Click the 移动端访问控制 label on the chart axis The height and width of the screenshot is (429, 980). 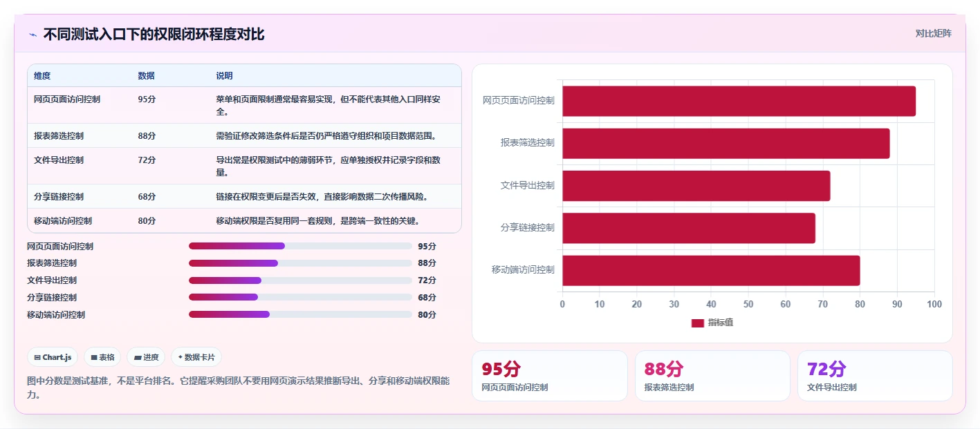click(x=523, y=270)
